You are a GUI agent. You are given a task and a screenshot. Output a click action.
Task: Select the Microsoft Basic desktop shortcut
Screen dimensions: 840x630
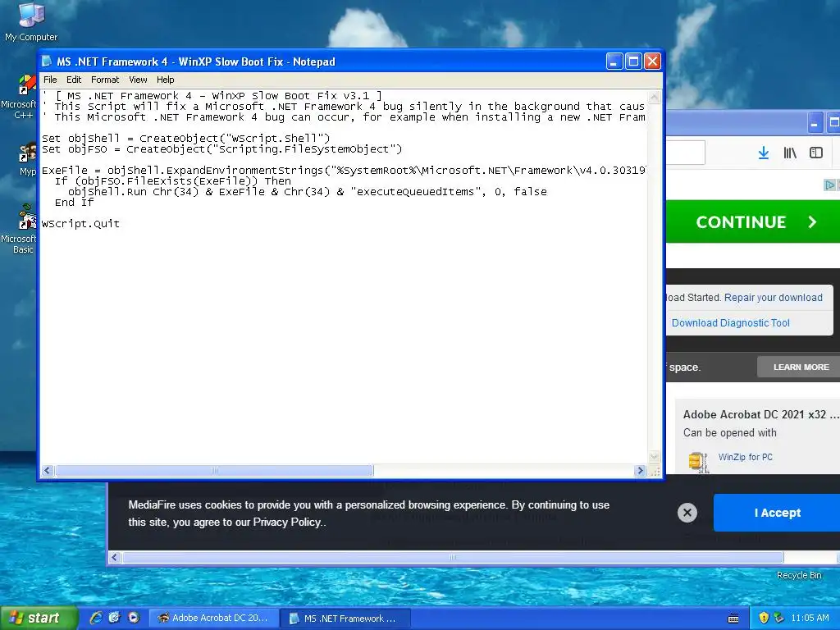pyautogui.click(x=20, y=230)
